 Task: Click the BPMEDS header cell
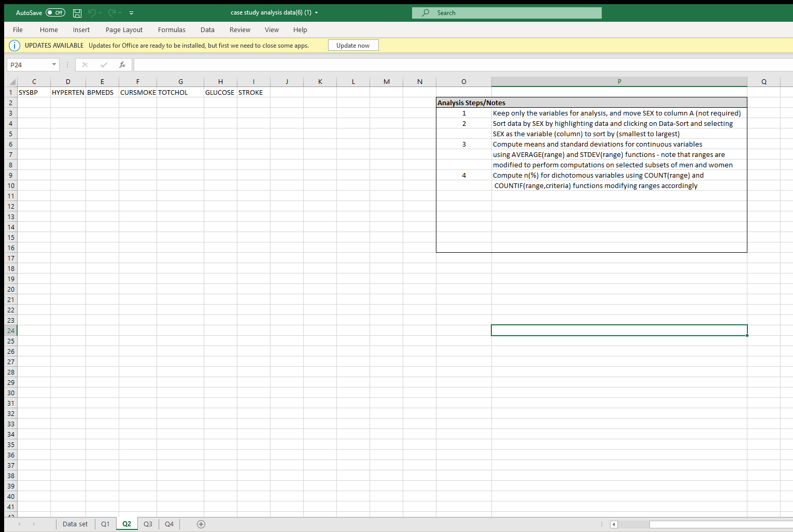pyautogui.click(x=103, y=92)
